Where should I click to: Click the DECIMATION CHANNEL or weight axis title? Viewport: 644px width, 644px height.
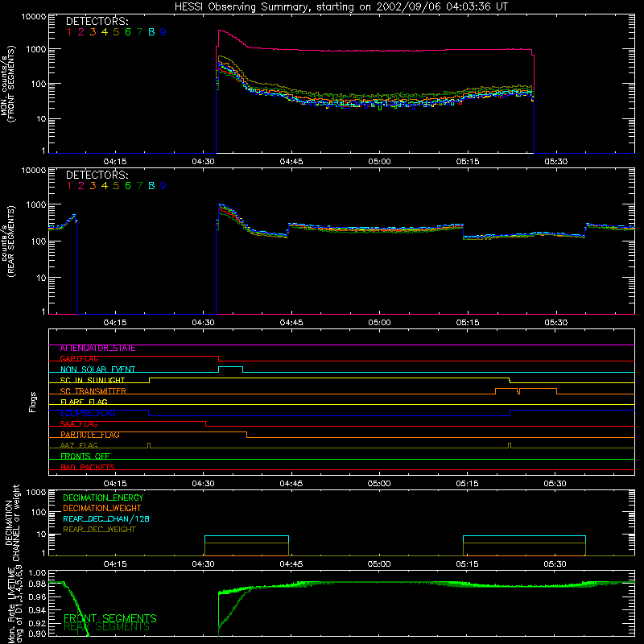(x=12, y=522)
